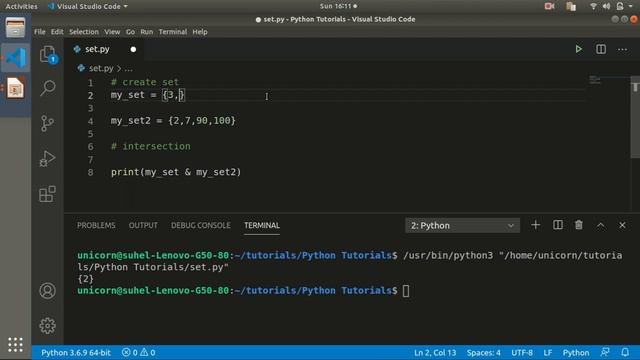Show Applications grid in dock

(16, 344)
